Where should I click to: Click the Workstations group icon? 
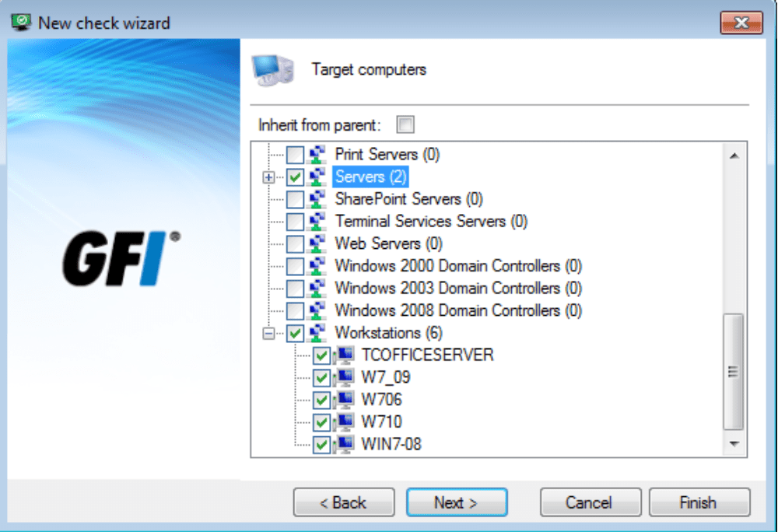(x=317, y=333)
